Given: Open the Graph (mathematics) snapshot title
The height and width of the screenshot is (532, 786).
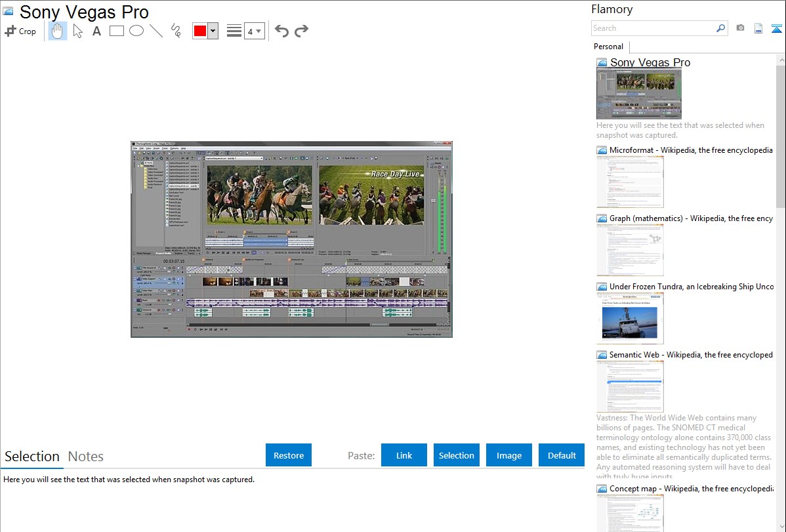Looking at the screenshot, I should click(x=691, y=218).
